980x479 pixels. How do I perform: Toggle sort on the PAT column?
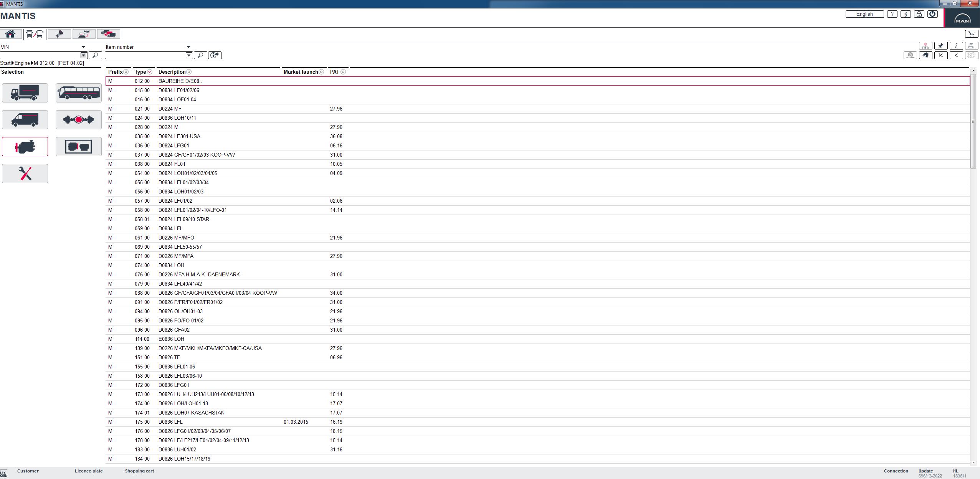pyautogui.click(x=343, y=72)
